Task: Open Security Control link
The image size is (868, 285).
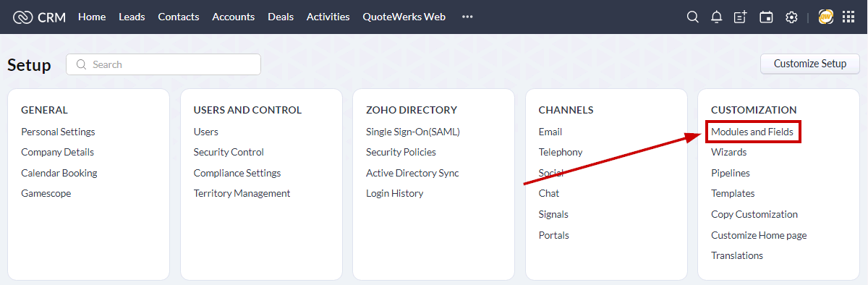Action: 229,152
